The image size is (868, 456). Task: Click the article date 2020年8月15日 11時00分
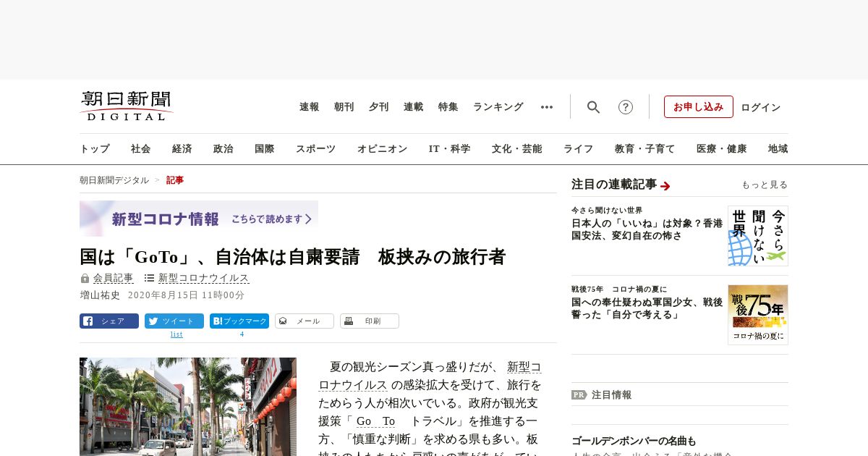pos(186,295)
